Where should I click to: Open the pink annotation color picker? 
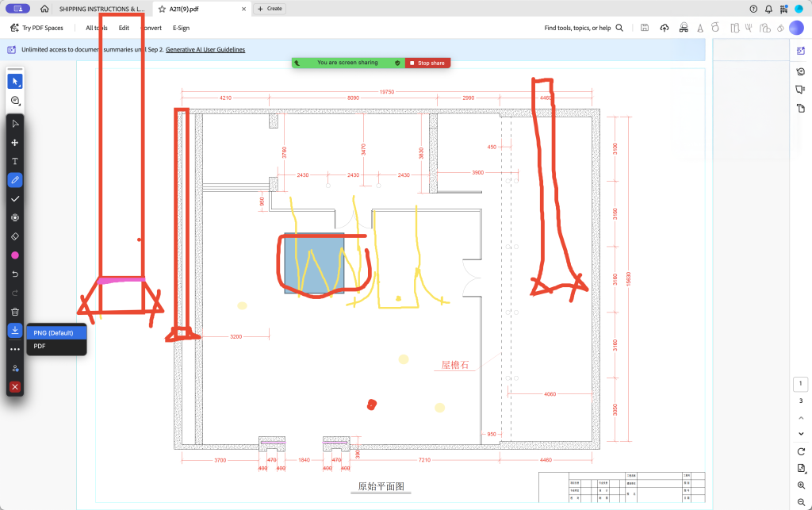(x=15, y=255)
